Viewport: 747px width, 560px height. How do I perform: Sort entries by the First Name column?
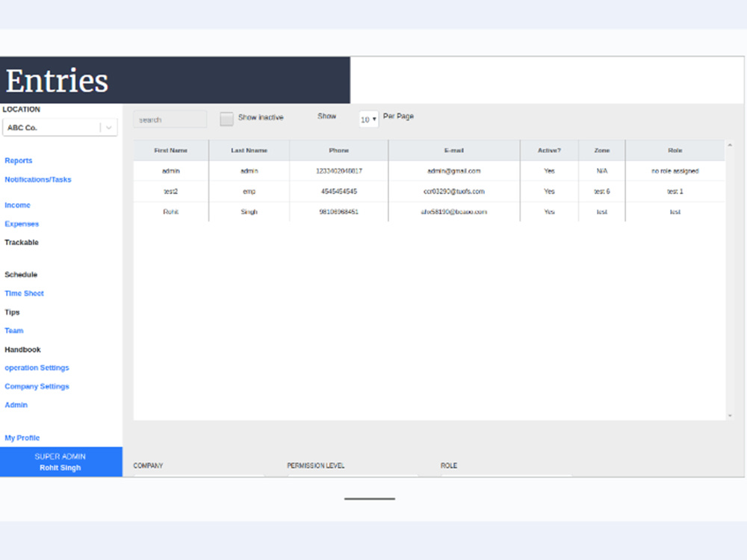point(171,150)
